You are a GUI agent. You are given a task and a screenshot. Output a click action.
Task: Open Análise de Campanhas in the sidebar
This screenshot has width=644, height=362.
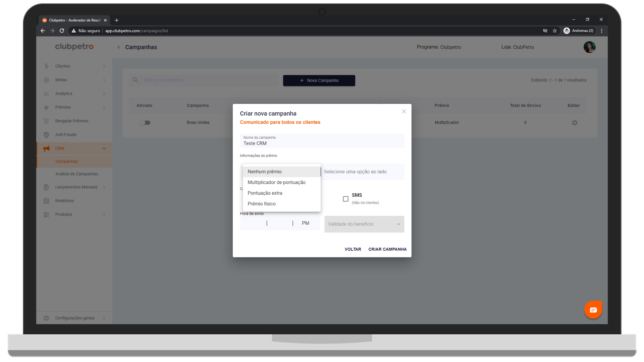(77, 174)
